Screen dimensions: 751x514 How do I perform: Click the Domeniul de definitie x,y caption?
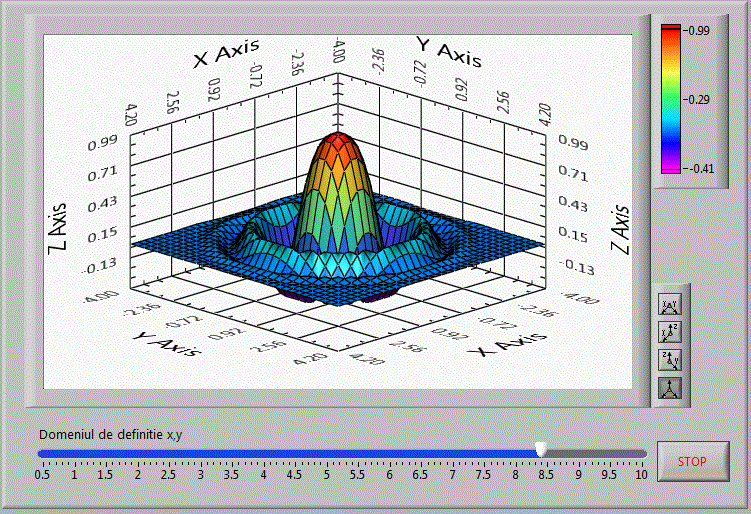coord(110,434)
